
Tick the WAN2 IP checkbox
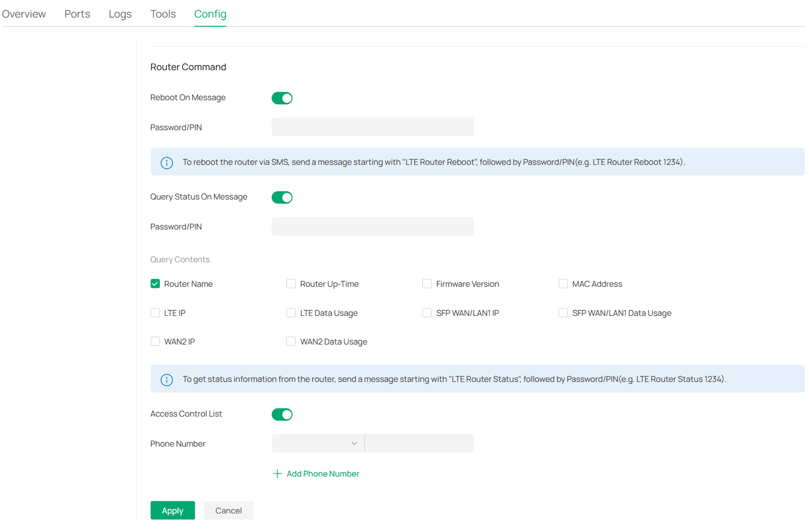click(155, 341)
